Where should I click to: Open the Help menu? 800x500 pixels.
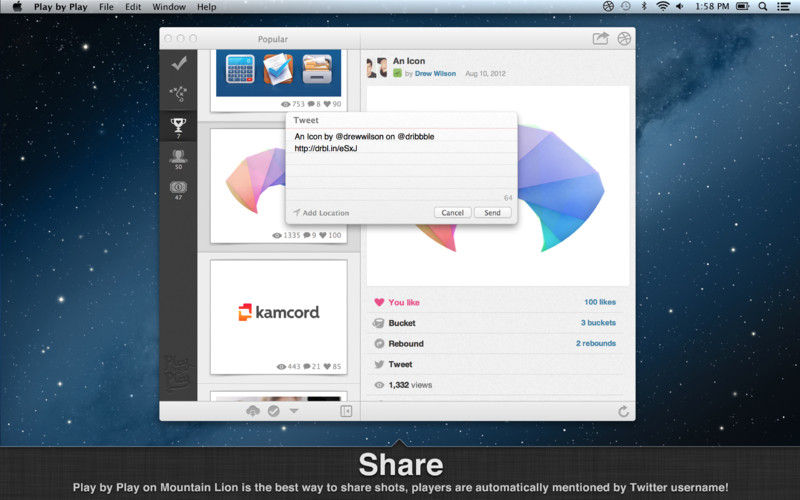[207, 7]
